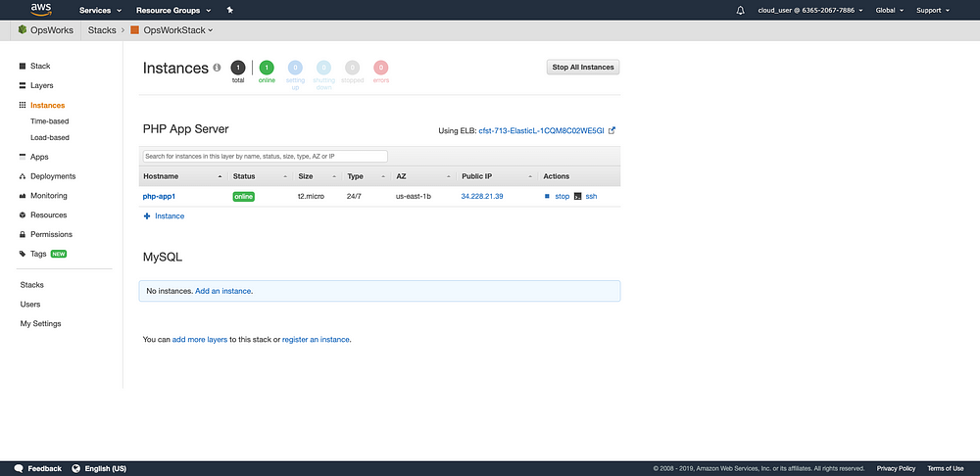Open Tags from the sidebar
The image size is (980, 476).
click(38, 254)
